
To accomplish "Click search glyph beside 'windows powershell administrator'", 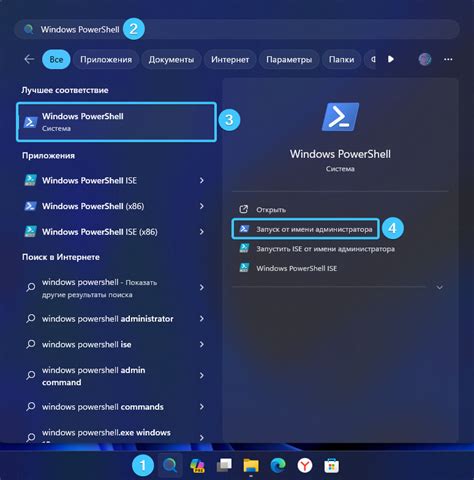I will tap(31, 319).
